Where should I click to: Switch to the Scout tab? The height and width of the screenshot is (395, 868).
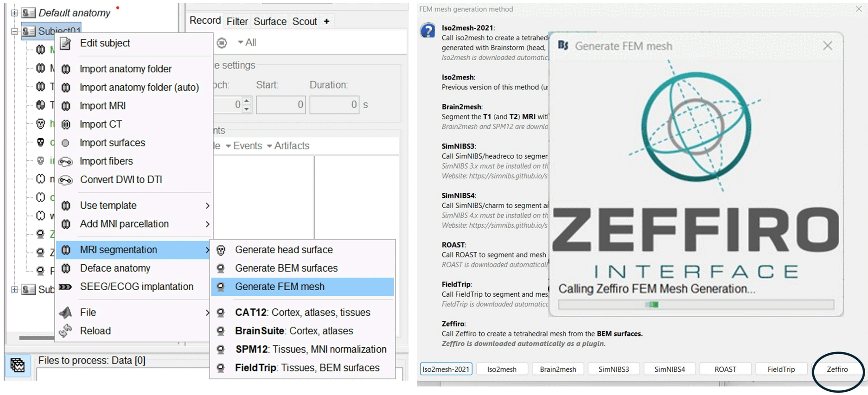pos(305,21)
